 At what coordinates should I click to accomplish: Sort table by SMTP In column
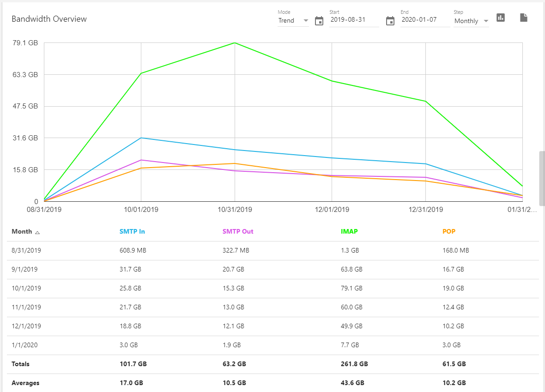[132, 231]
